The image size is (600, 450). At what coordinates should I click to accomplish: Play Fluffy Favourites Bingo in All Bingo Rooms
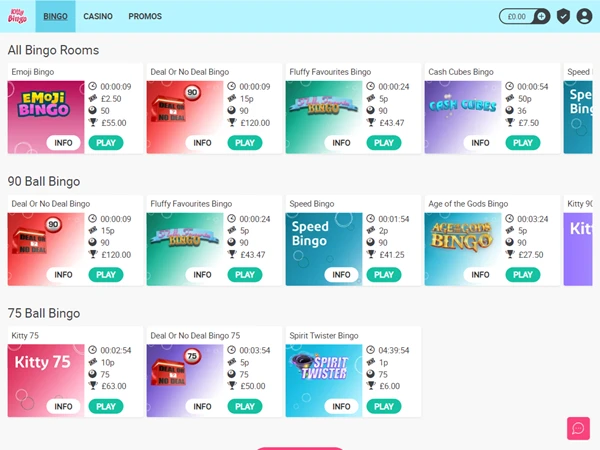[x=384, y=143]
